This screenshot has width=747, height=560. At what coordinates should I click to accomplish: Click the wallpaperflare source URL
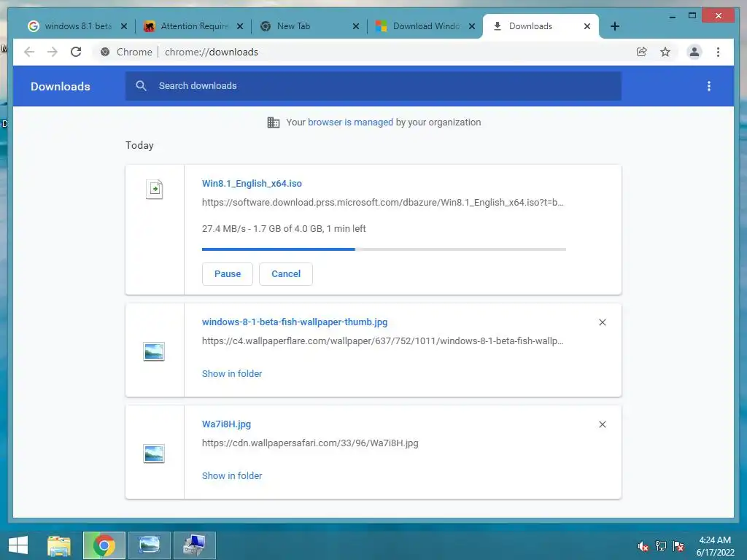pyautogui.click(x=382, y=341)
